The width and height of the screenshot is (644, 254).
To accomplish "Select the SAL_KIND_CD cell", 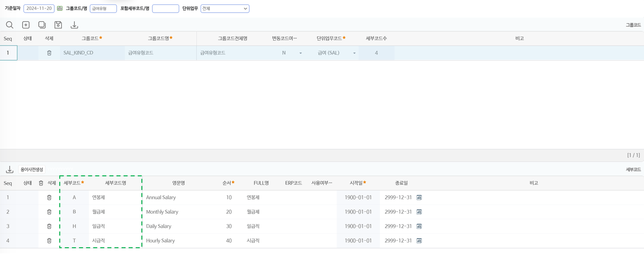I will (x=92, y=53).
